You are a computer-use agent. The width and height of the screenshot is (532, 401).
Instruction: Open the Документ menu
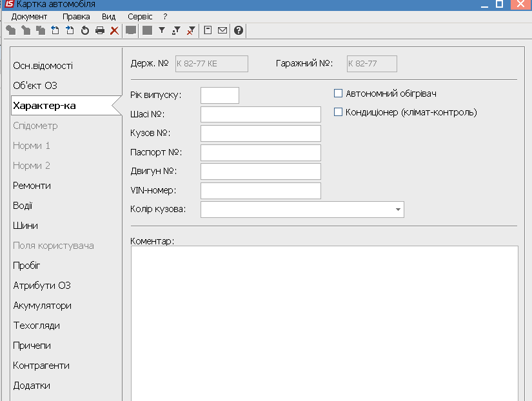coord(29,17)
